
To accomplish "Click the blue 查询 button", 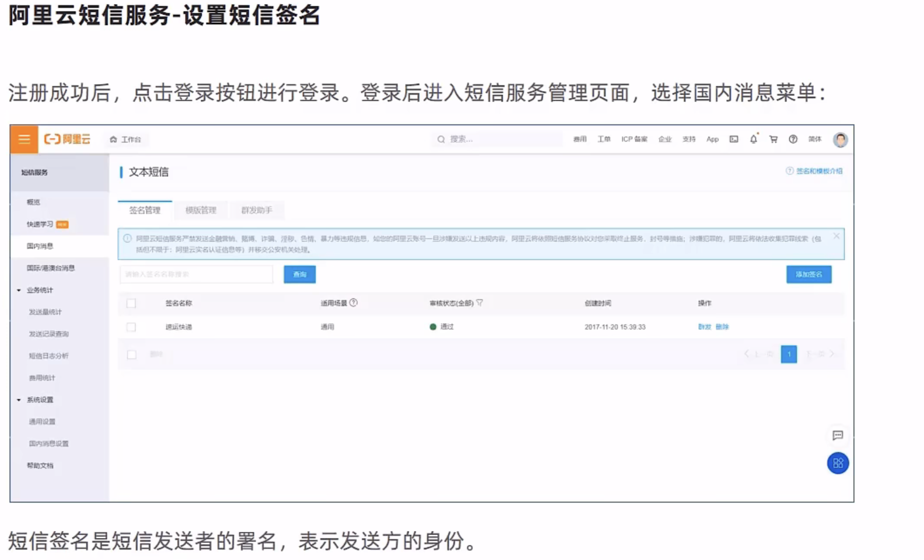I will click(x=300, y=274).
